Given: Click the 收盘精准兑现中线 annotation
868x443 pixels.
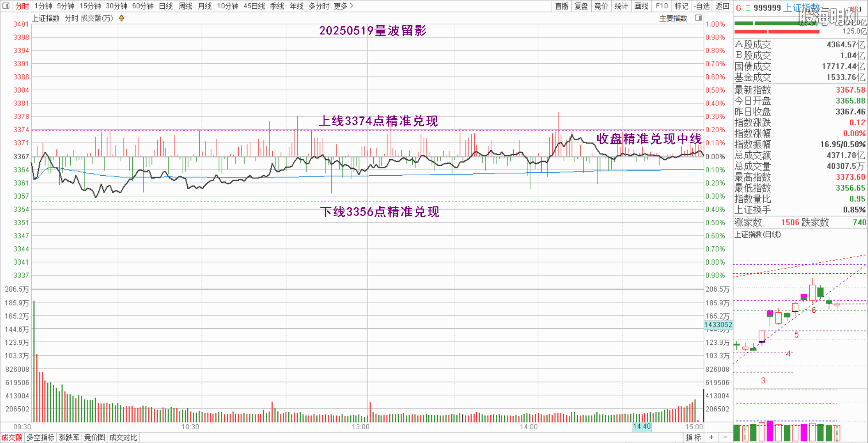Looking at the screenshot, I should [649, 139].
